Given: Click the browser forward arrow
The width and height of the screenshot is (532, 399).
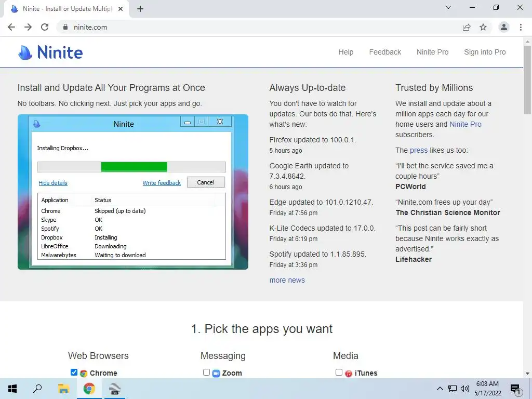Looking at the screenshot, I should click(28, 27).
